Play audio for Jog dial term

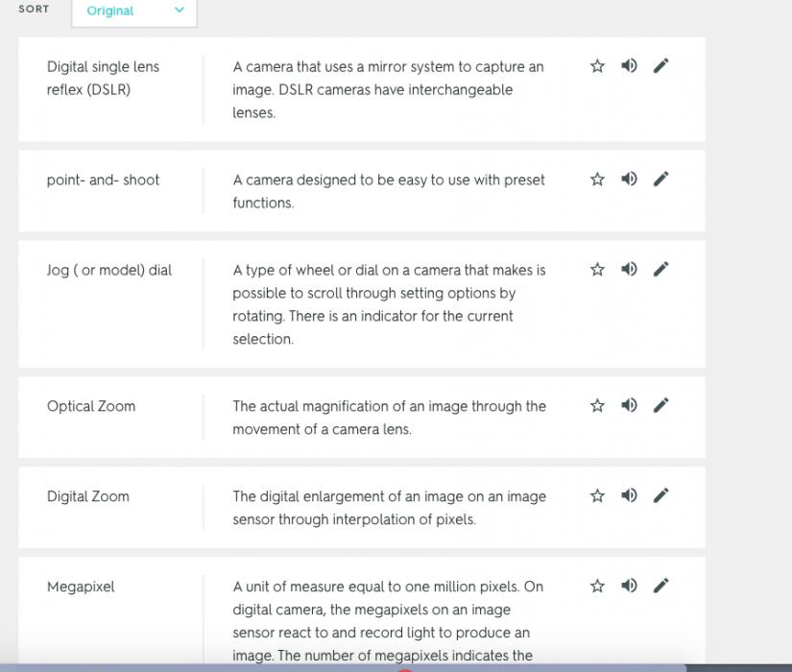point(629,270)
